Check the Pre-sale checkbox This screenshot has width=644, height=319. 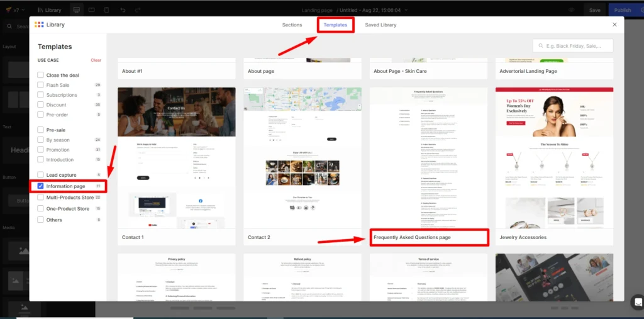[40, 130]
